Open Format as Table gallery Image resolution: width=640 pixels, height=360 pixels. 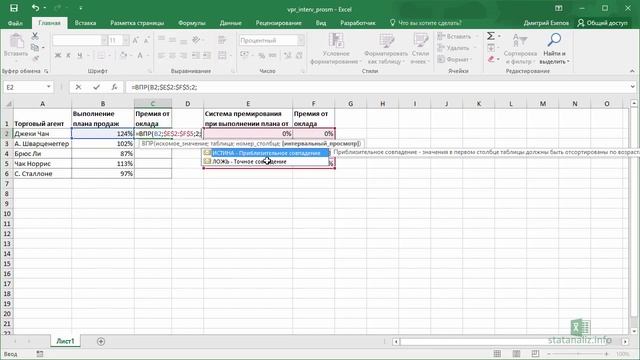point(385,49)
